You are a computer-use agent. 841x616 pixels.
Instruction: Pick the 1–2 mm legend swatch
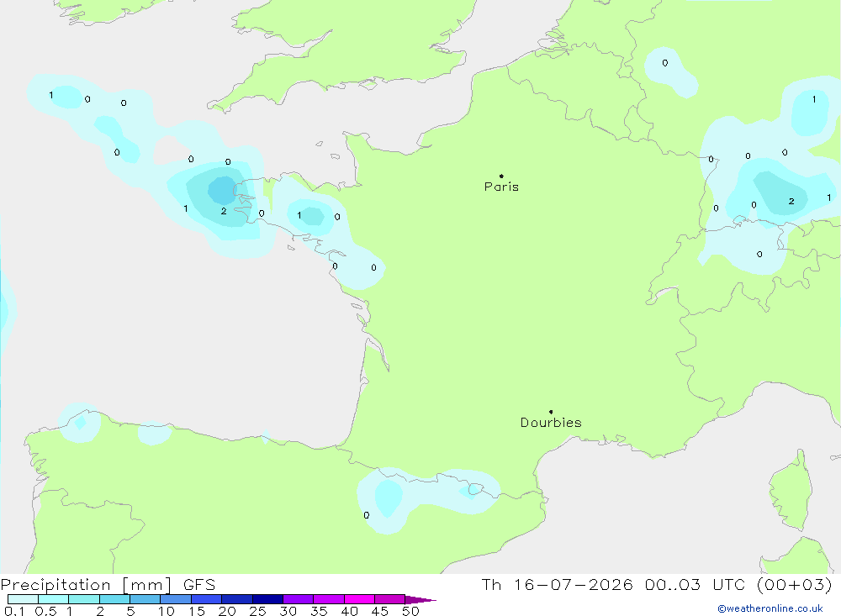coord(84,599)
